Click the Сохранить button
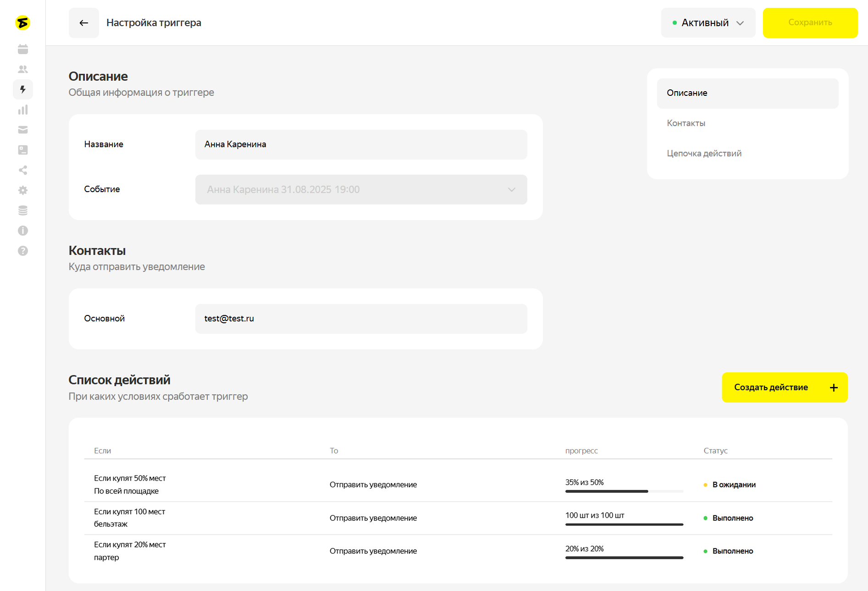The width and height of the screenshot is (868, 591). coord(810,23)
